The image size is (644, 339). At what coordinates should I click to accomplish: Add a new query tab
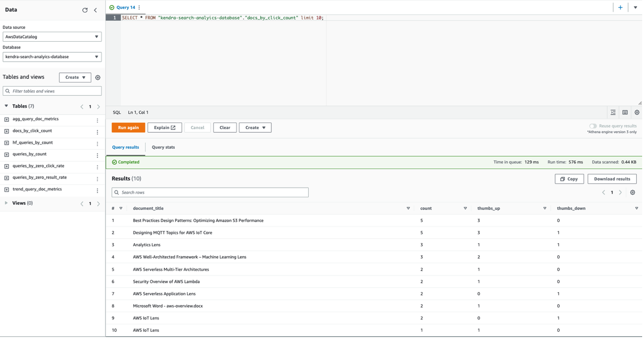point(620,7)
